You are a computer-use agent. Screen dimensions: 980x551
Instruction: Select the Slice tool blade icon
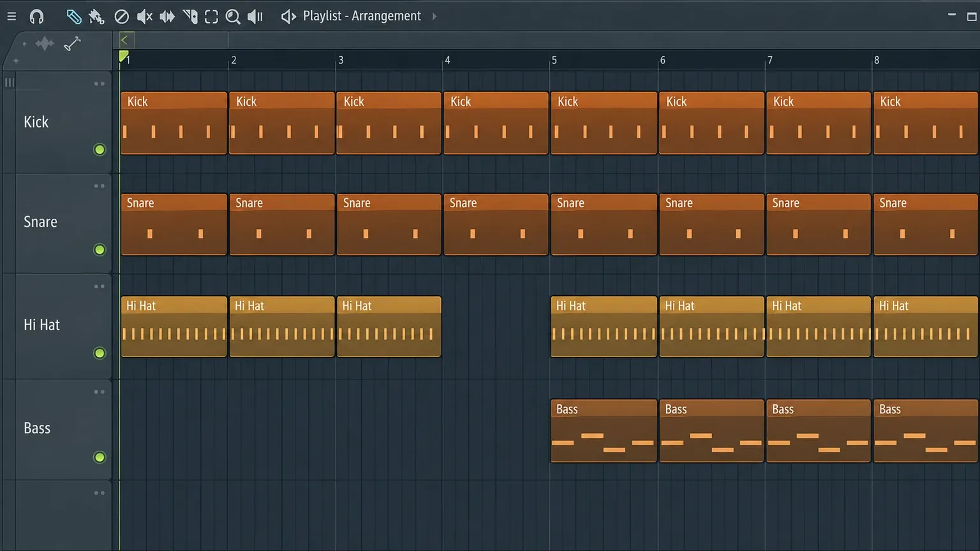point(190,17)
